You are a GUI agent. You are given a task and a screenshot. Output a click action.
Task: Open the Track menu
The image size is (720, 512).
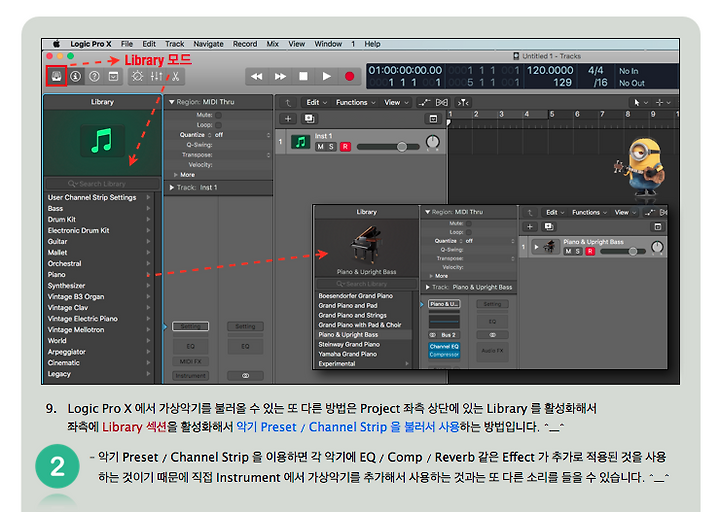(174, 44)
